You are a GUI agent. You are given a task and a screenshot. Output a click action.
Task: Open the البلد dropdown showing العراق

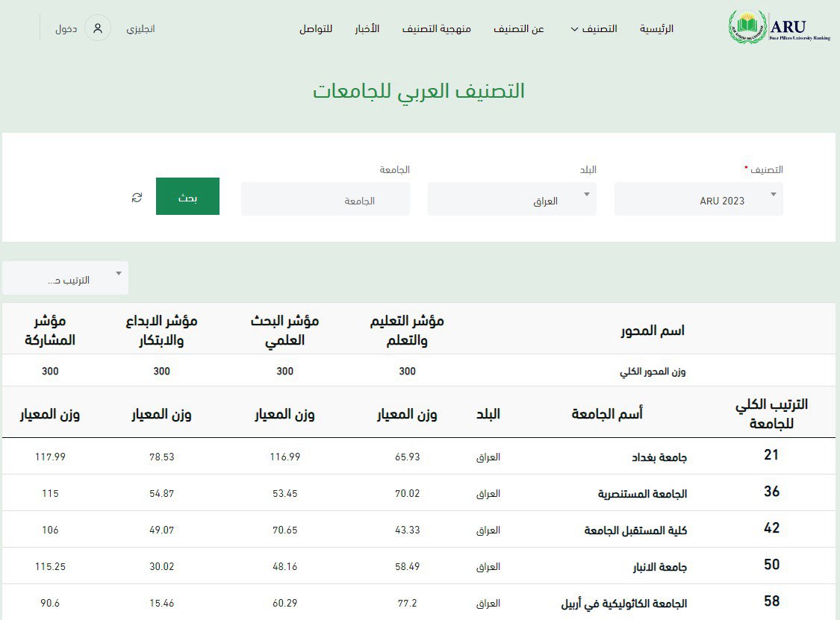point(511,199)
